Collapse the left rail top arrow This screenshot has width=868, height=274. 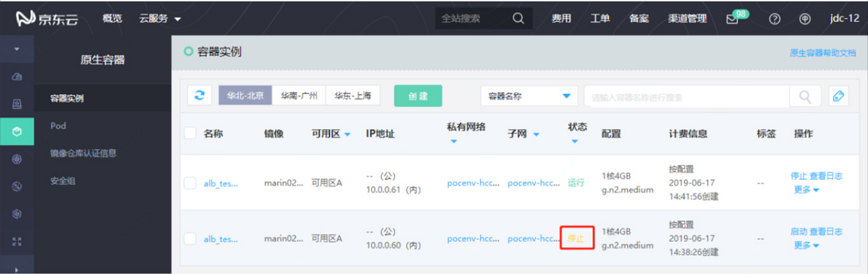pyautogui.click(x=17, y=50)
